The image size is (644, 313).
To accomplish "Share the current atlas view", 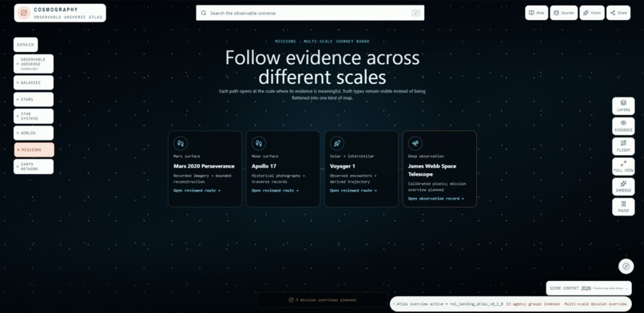I will point(618,13).
